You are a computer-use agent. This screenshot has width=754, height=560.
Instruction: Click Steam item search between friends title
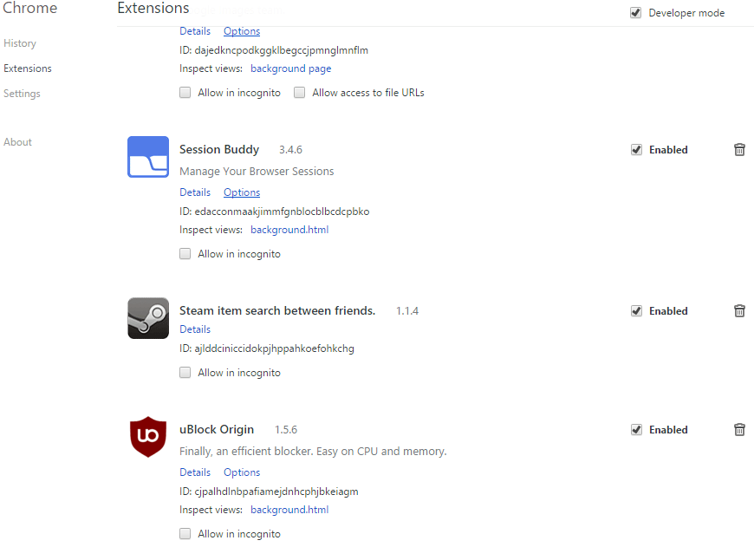pos(277,311)
